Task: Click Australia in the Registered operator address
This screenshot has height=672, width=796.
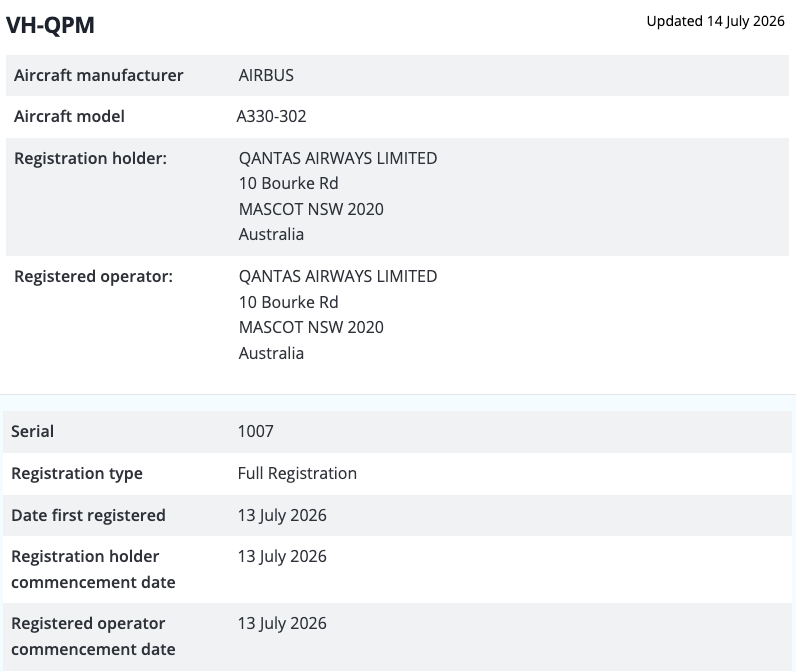Action: [x=271, y=353]
